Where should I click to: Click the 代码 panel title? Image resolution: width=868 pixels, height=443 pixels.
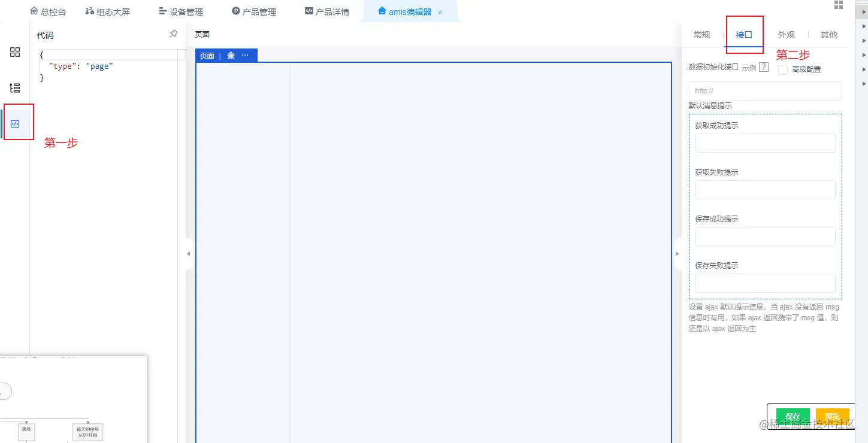(x=45, y=35)
